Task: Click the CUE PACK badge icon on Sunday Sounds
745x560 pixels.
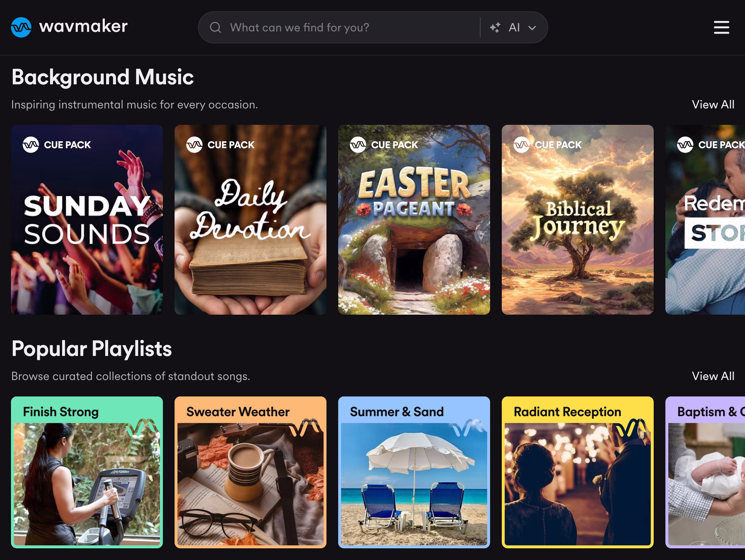Action: point(31,145)
